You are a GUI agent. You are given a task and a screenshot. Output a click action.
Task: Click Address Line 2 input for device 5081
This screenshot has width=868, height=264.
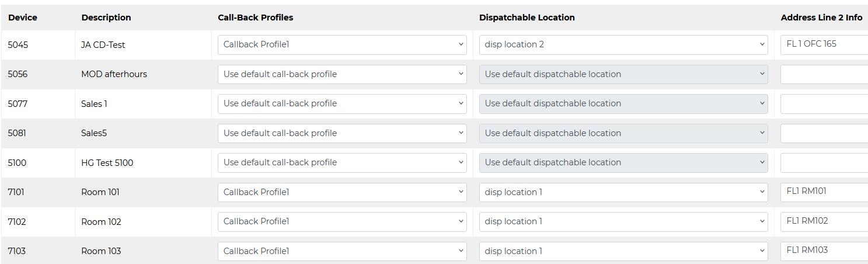tap(824, 133)
